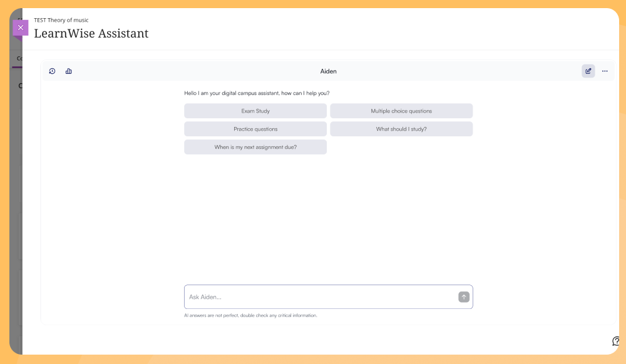Open the help question mark bubble
This screenshot has height=364, width=626.
point(616,341)
